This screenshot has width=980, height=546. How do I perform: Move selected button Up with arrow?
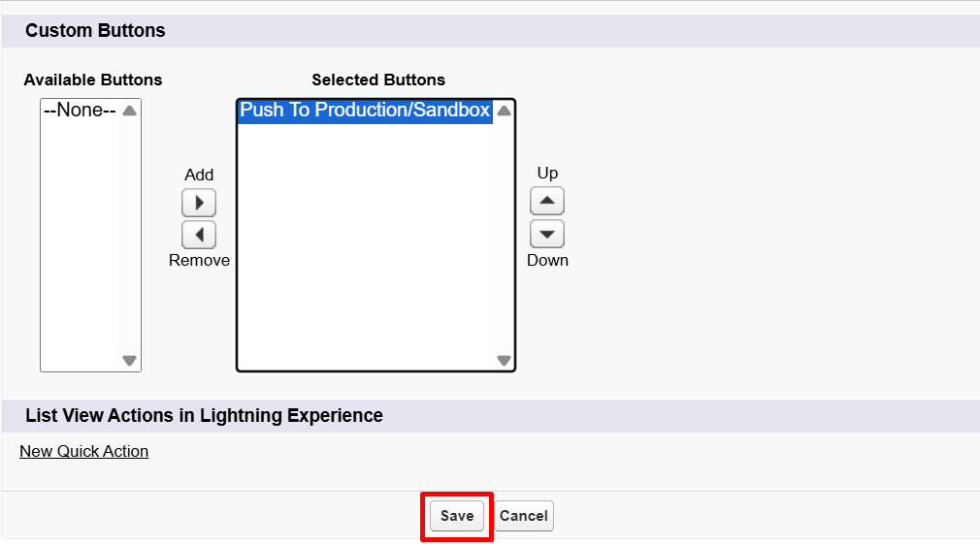(x=547, y=201)
